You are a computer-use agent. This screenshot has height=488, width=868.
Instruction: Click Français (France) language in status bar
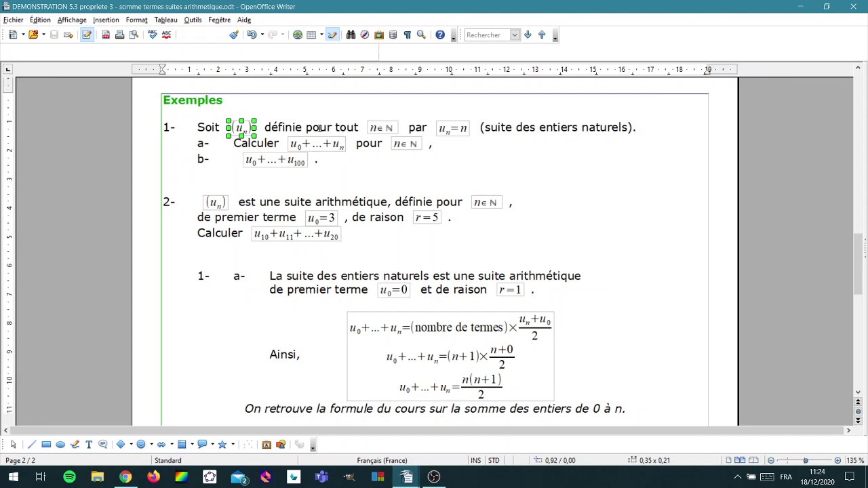pyautogui.click(x=382, y=460)
